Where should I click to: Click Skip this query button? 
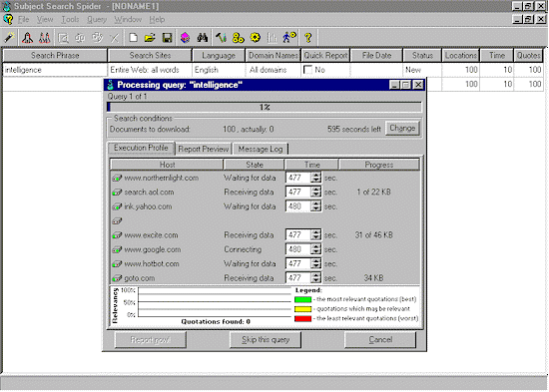(x=266, y=340)
